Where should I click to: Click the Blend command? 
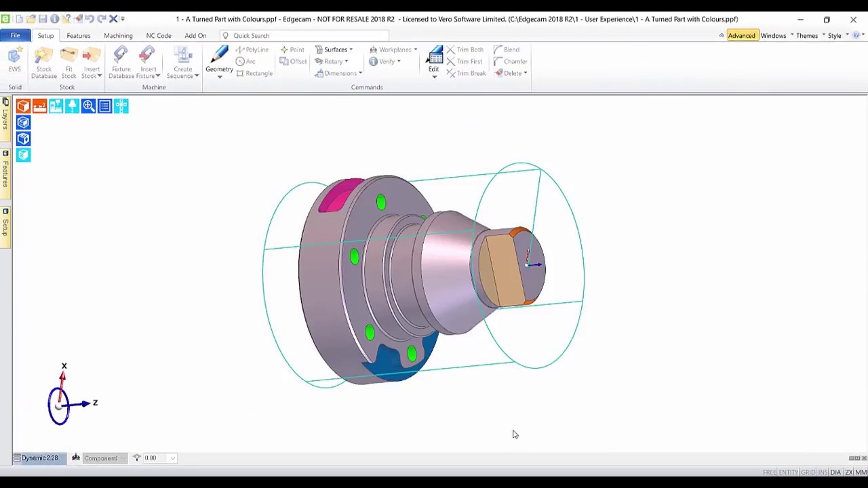coord(507,49)
